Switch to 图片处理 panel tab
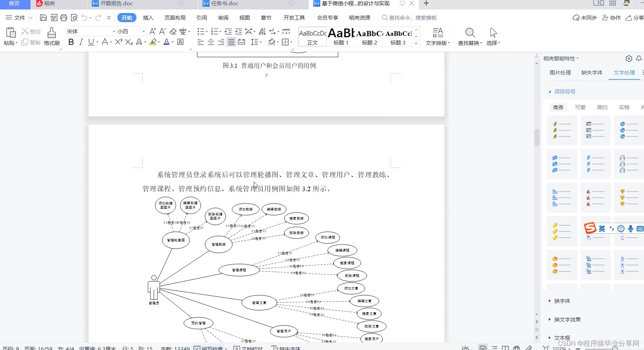This screenshot has width=644, height=350. point(560,72)
